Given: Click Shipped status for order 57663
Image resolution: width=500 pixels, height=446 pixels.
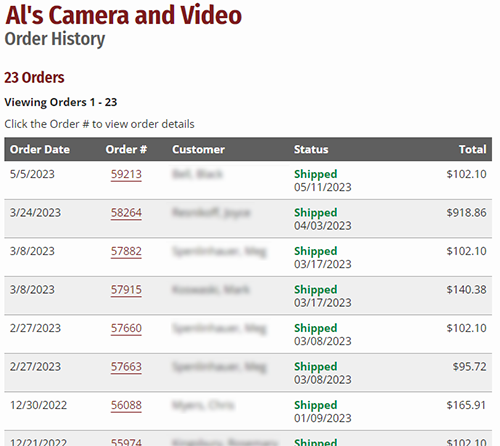Looking at the screenshot, I should tap(315, 367).
